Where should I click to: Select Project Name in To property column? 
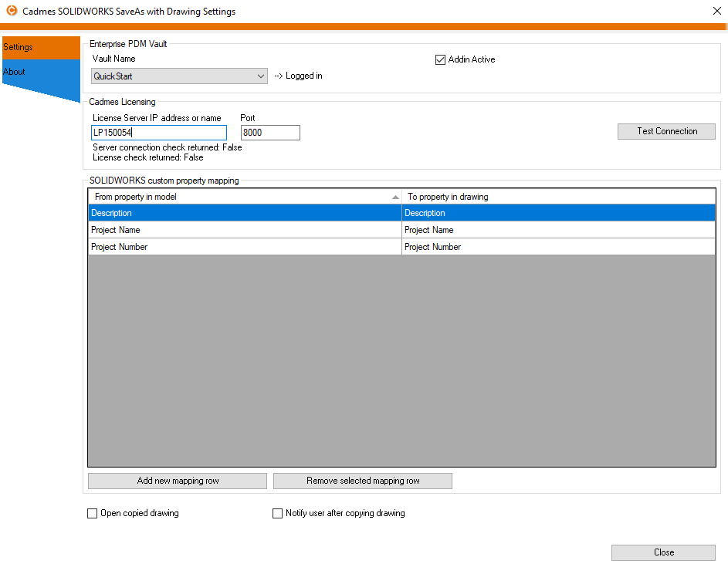(558, 230)
